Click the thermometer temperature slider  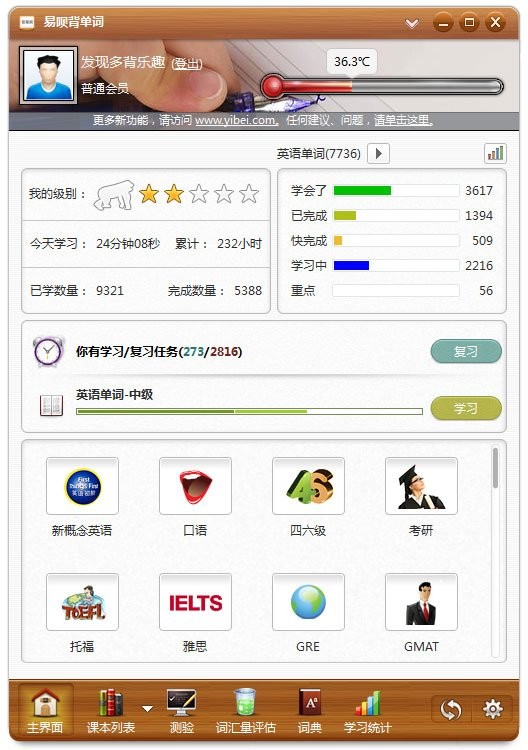(x=382, y=87)
